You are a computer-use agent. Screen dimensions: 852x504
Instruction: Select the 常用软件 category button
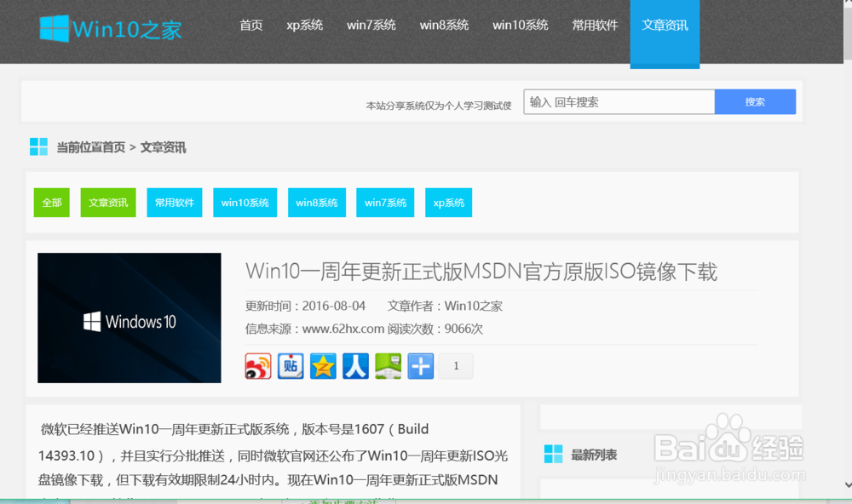click(175, 203)
